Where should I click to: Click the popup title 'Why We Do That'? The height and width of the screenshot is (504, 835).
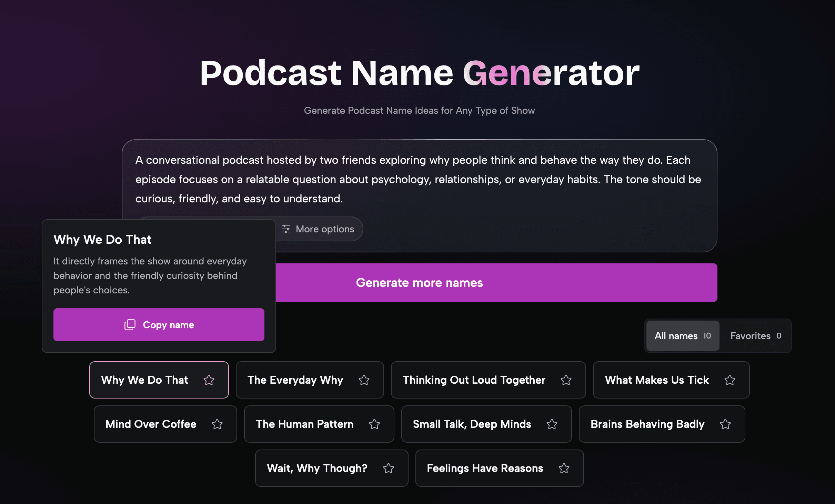tap(102, 239)
